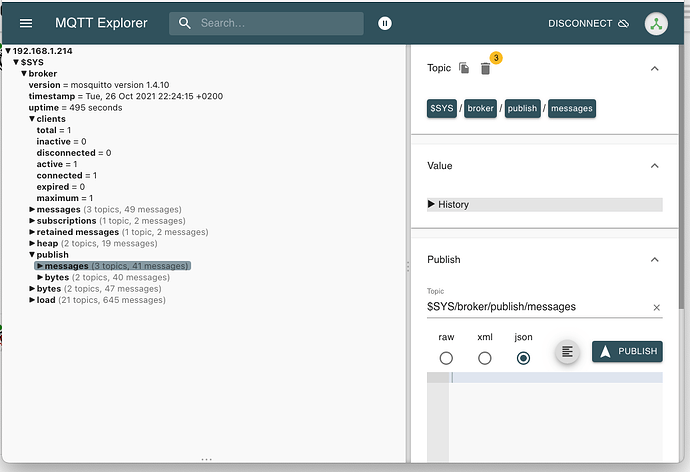Click the publish topic breadcrumb chip
The height and width of the screenshot is (472, 690).
522,109
